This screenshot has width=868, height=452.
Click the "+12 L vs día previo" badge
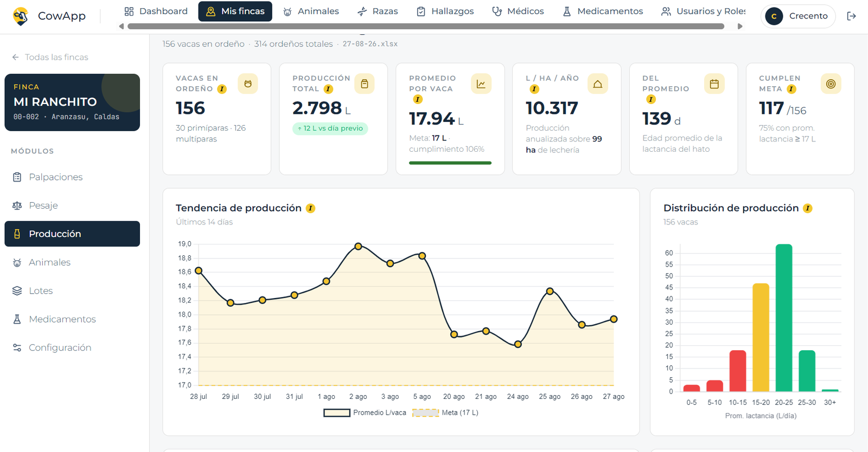330,128
